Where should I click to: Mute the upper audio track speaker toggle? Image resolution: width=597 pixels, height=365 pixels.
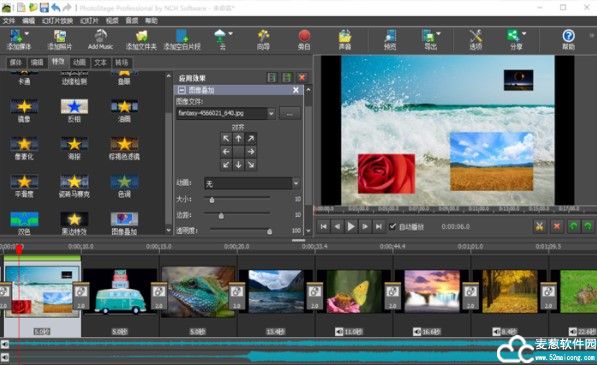coord(5,344)
